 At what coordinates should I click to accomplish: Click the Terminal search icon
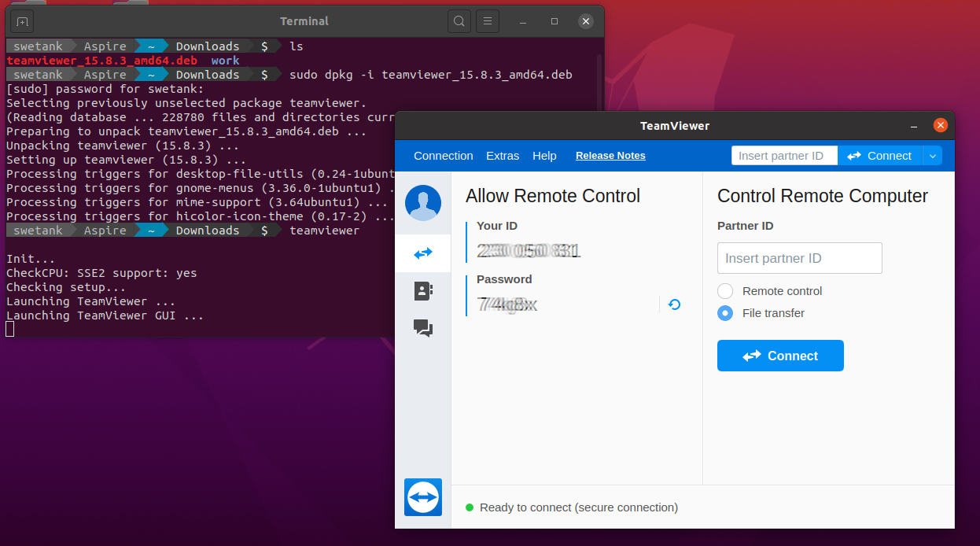click(459, 21)
